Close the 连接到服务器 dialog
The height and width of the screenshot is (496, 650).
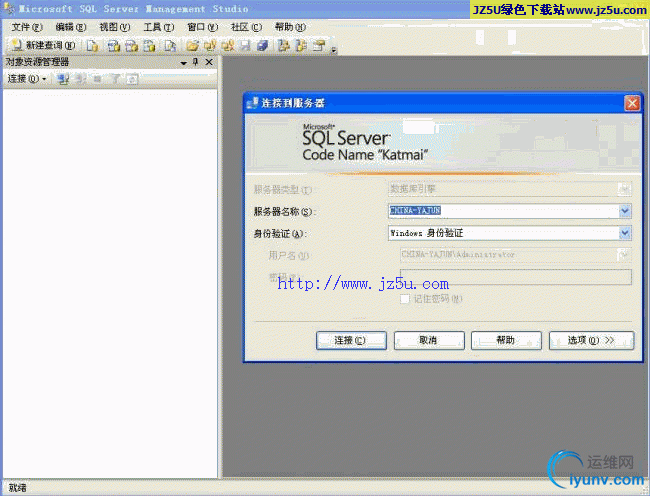(x=632, y=103)
